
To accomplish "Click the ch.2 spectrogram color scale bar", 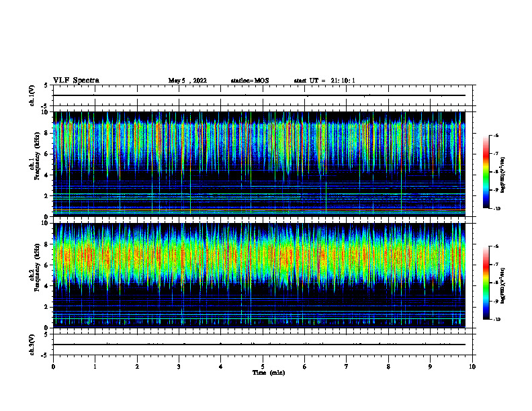I will 486,283.
